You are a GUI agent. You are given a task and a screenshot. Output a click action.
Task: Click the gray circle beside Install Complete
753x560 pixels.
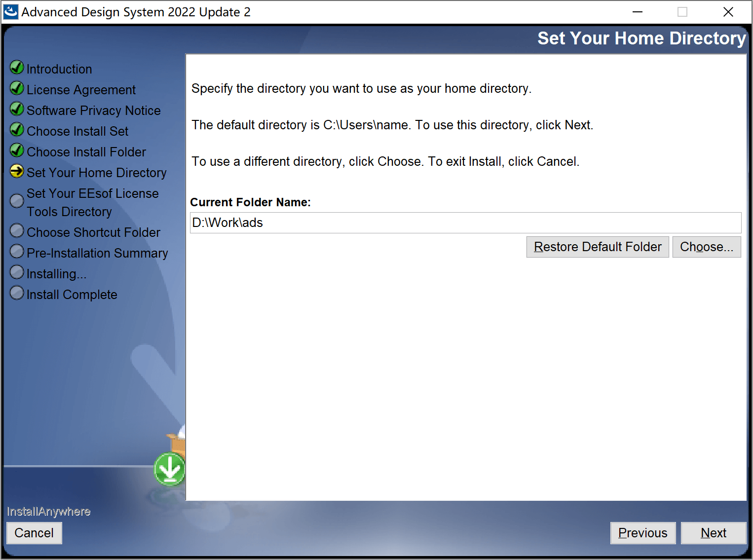17,293
